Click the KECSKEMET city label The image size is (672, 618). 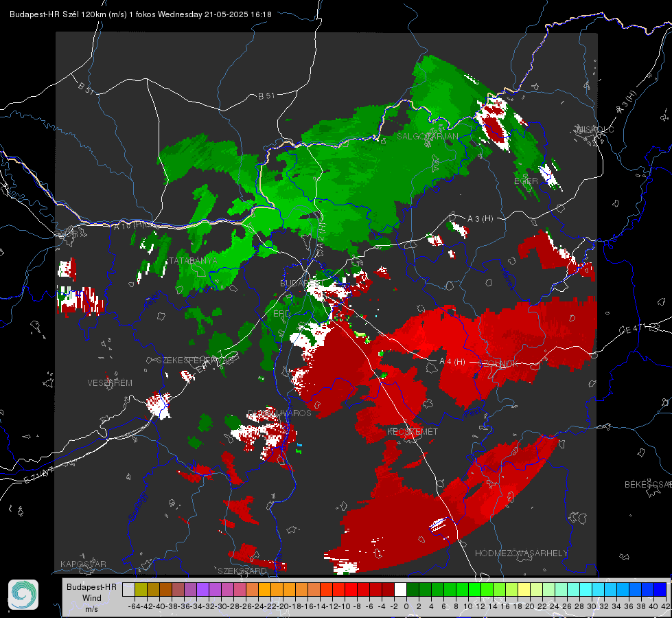pyautogui.click(x=413, y=431)
